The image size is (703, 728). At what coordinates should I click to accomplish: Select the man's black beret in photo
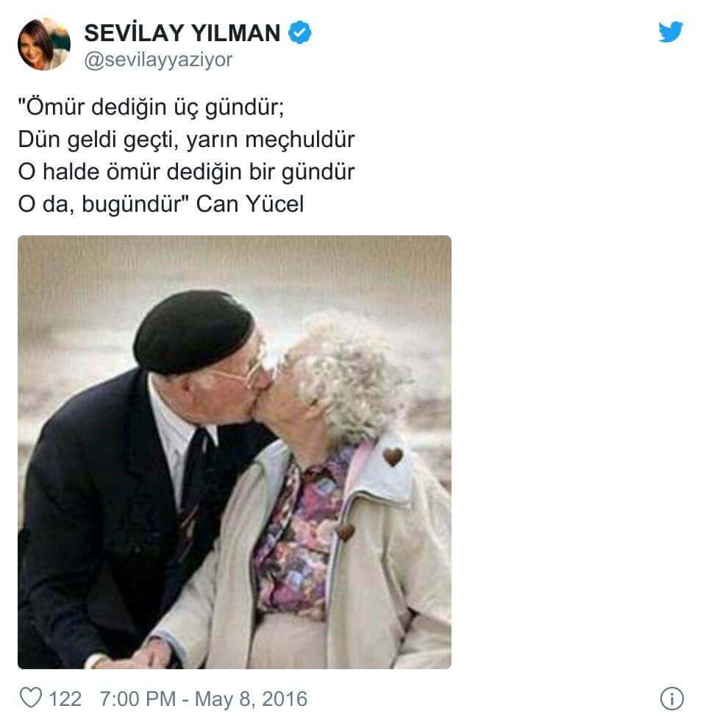[193, 331]
